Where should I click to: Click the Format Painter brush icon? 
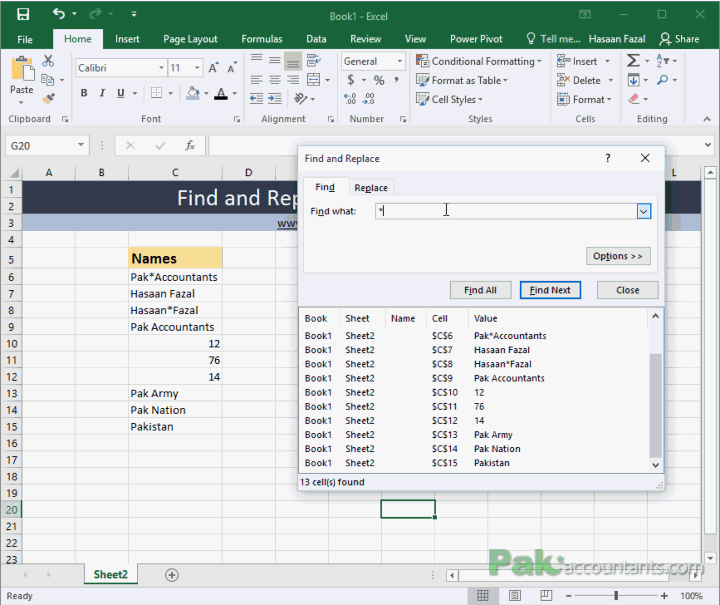[x=48, y=98]
